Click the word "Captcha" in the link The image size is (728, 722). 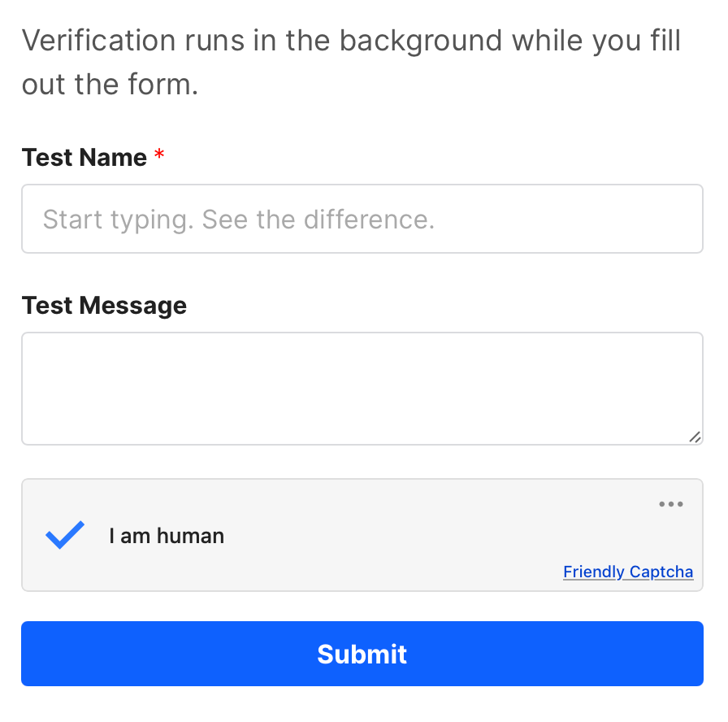tap(662, 572)
